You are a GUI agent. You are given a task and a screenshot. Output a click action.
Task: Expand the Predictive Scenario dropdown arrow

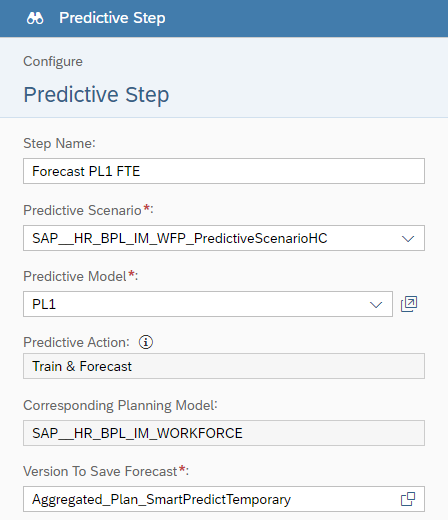(408, 238)
